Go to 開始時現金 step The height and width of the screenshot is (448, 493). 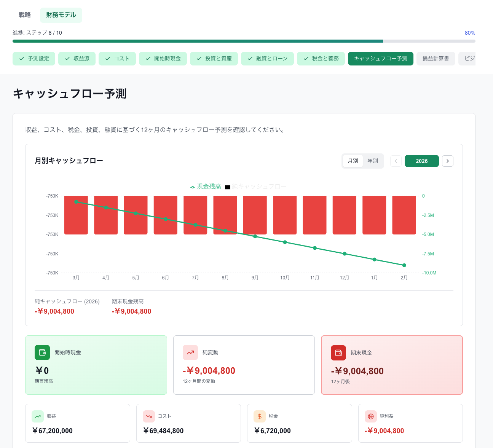tap(163, 59)
